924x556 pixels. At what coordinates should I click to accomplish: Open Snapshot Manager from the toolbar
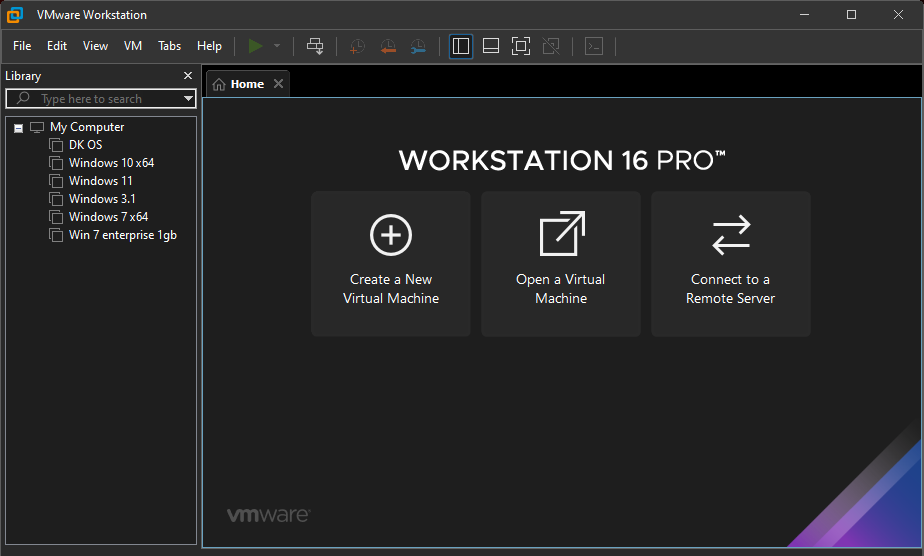pos(418,46)
